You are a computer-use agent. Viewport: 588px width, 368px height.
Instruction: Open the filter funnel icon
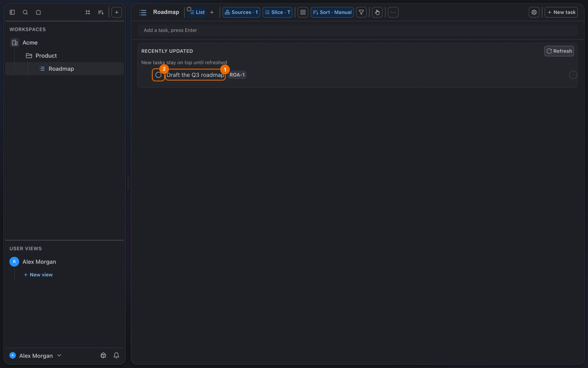(361, 12)
